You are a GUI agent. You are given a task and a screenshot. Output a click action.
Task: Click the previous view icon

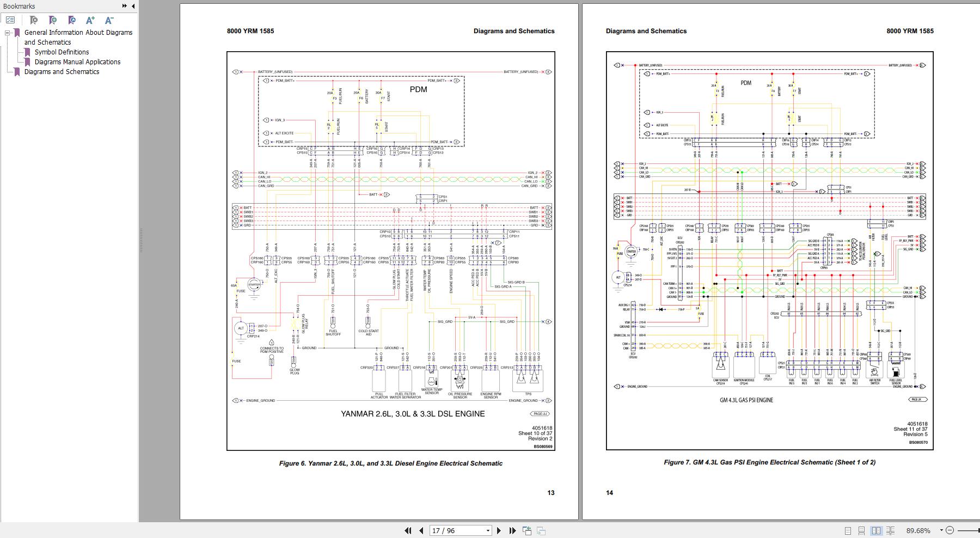tap(527, 530)
